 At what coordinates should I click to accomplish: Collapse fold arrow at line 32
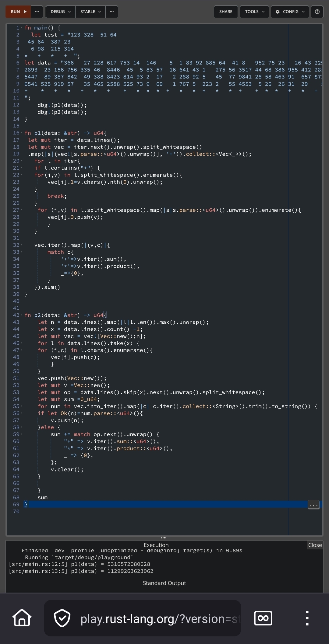pyautogui.click(x=22, y=245)
